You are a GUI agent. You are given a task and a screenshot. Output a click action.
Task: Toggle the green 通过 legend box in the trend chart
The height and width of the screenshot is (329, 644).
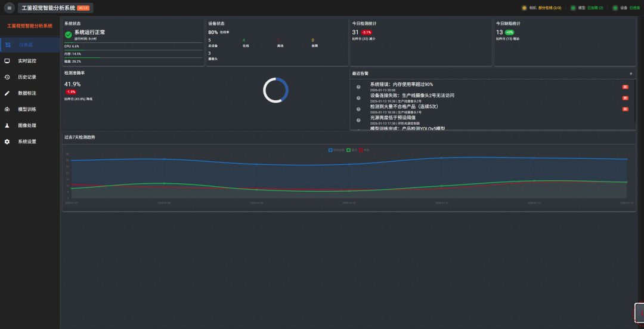[348, 150]
